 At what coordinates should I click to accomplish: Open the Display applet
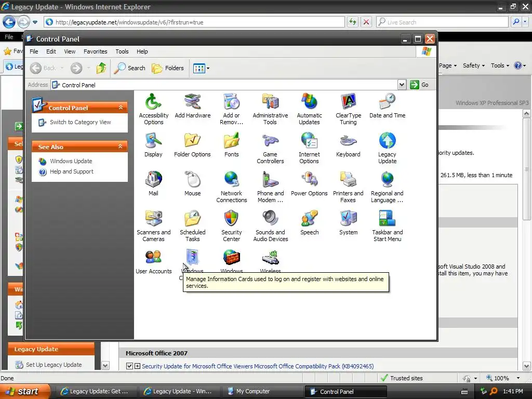point(153,145)
